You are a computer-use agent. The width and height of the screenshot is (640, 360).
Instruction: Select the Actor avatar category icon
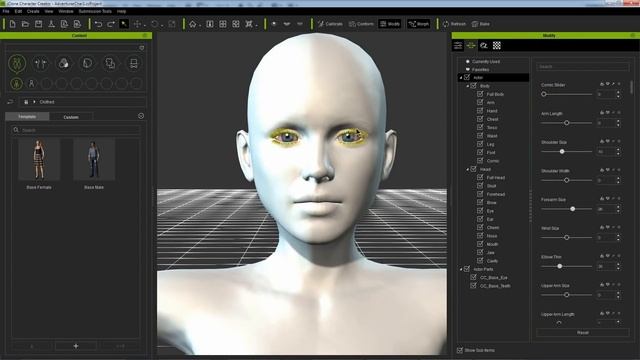(17, 63)
